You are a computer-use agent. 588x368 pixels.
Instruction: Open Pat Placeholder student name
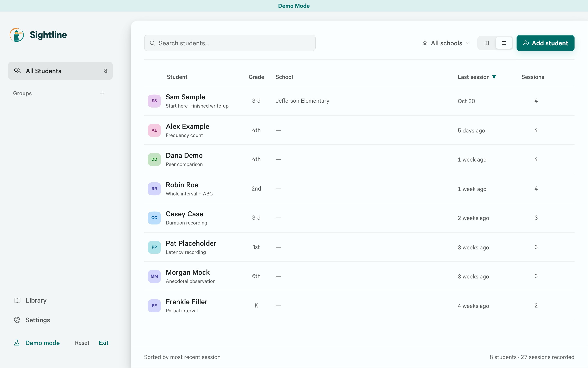(191, 243)
